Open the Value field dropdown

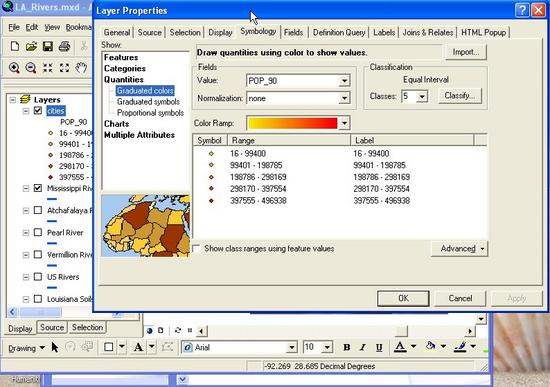pos(344,81)
